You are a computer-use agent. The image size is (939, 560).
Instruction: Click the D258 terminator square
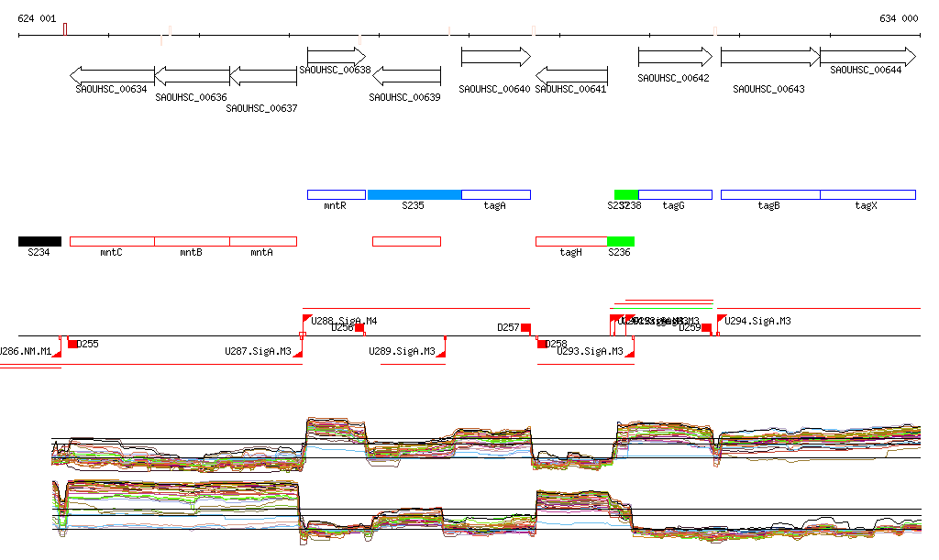point(542,344)
